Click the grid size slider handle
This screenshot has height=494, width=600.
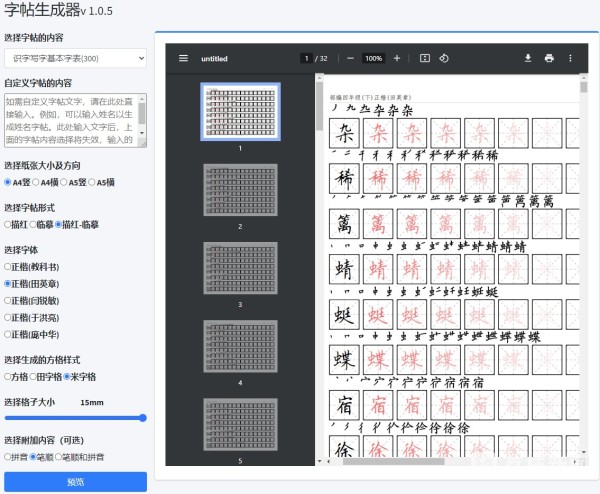143,418
